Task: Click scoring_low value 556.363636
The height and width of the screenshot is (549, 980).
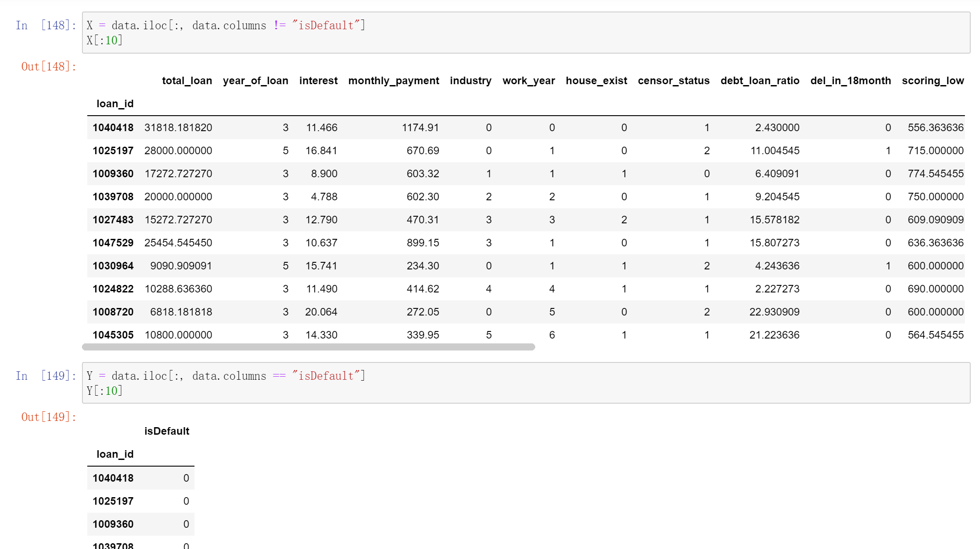Action: [936, 128]
